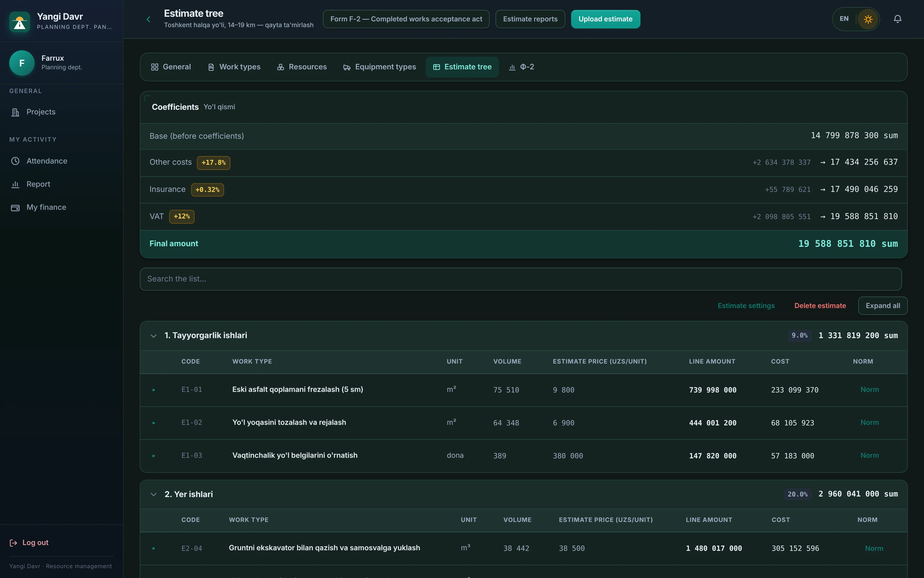Switch language with EN button
This screenshot has height=578, width=924.
tap(844, 19)
